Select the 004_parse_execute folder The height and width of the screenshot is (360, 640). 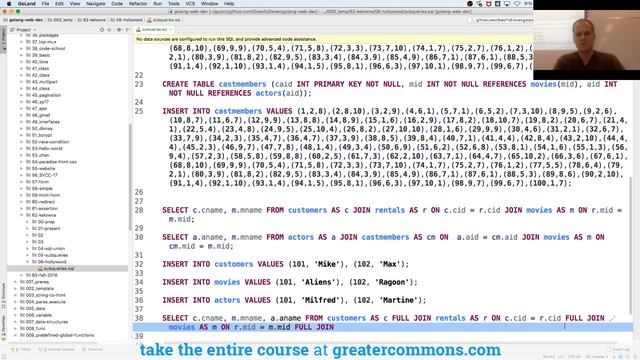[45, 302]
